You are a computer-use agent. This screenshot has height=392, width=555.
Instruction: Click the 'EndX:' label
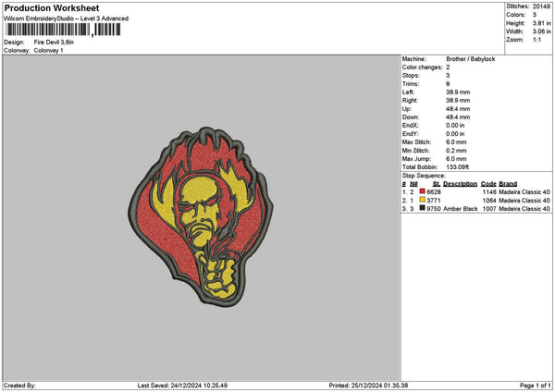click(410, 126)
